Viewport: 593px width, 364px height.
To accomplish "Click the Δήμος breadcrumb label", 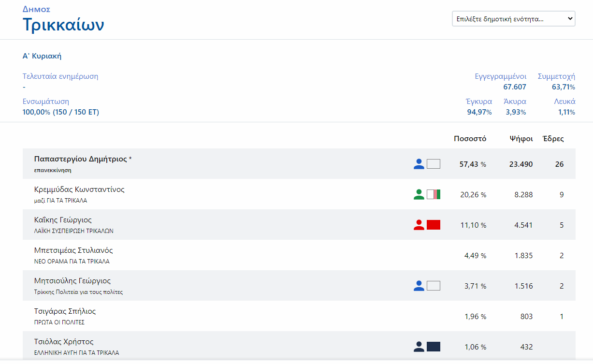I will pos(36,9).
